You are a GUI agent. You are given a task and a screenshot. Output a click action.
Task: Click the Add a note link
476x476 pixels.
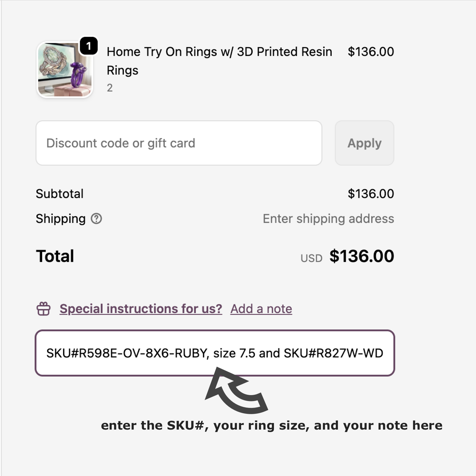261,309
